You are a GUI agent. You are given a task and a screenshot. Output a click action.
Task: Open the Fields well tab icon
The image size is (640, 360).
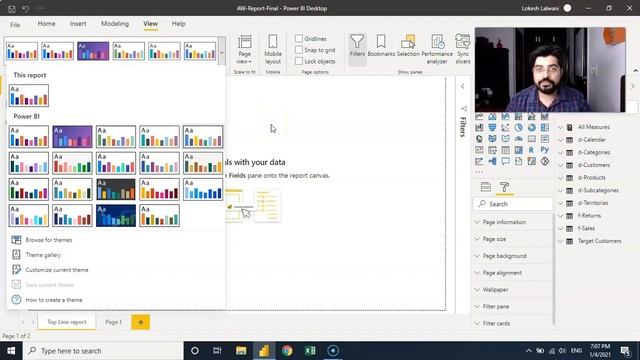pos(486,187)
